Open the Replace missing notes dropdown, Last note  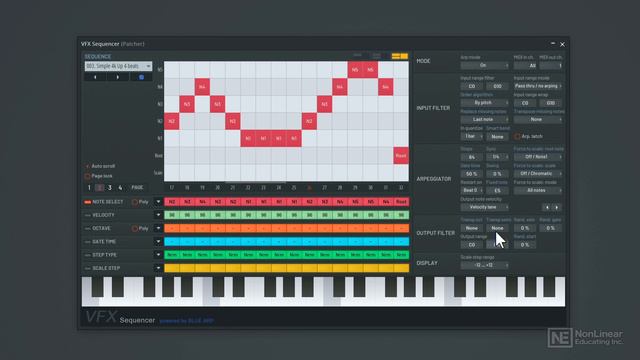[484, 120]
